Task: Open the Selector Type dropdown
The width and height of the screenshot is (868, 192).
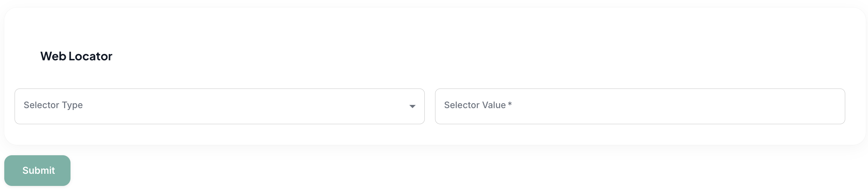Action: [x=219, y=106]
